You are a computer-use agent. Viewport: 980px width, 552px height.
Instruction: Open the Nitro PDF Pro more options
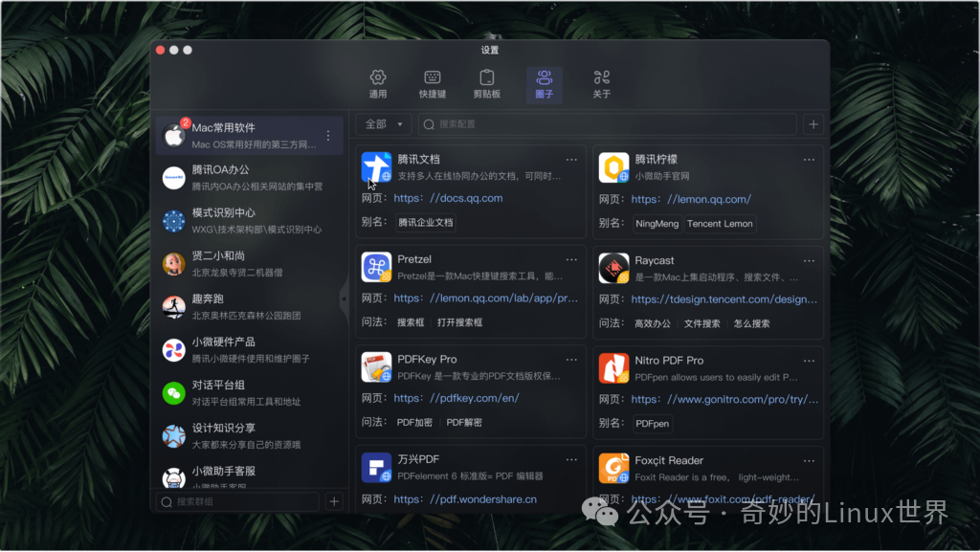point(809,361)
